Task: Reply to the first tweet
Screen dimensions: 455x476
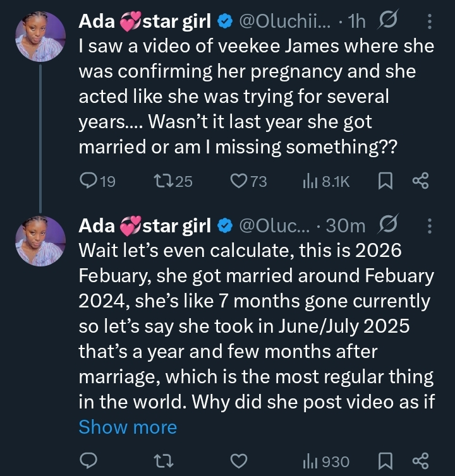Action: coord(88,182)
